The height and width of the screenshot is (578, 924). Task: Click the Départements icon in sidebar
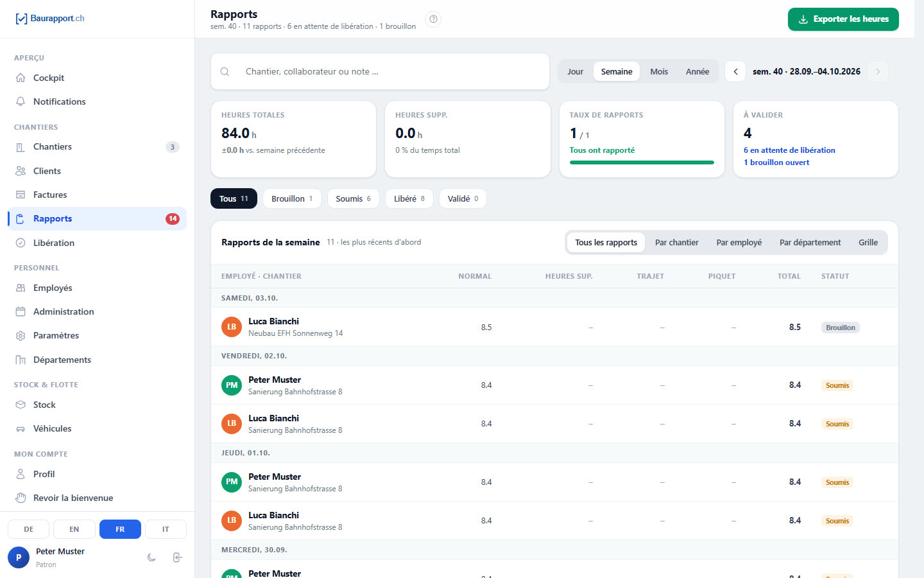click(21, 360)
